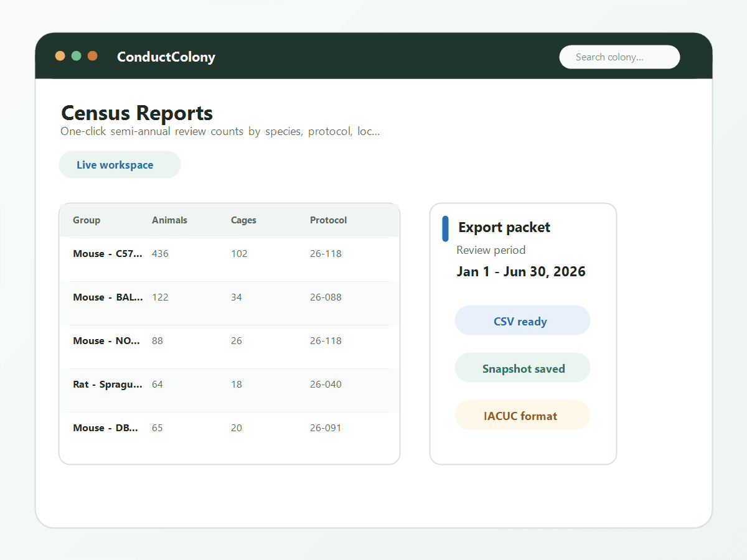The image size is (747, 560).
Task: Click the cage count 20
Action: pyautogui.click(x=237, y=428)
